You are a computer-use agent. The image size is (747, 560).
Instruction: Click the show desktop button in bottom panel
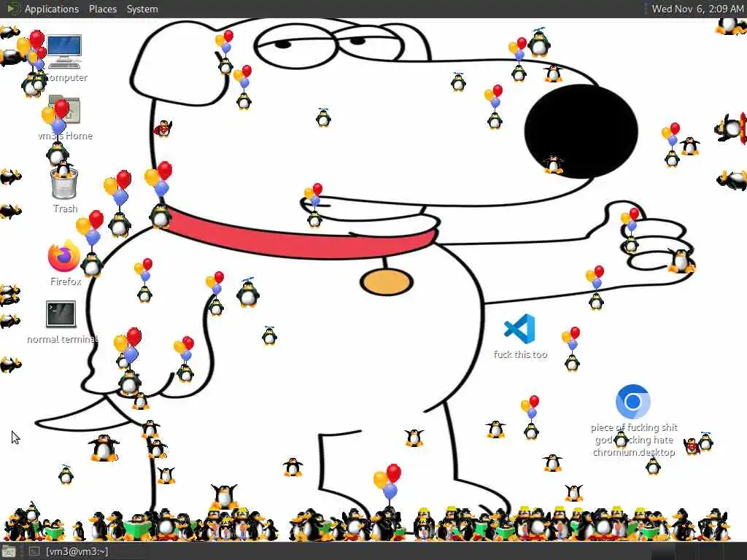[9, 552]
